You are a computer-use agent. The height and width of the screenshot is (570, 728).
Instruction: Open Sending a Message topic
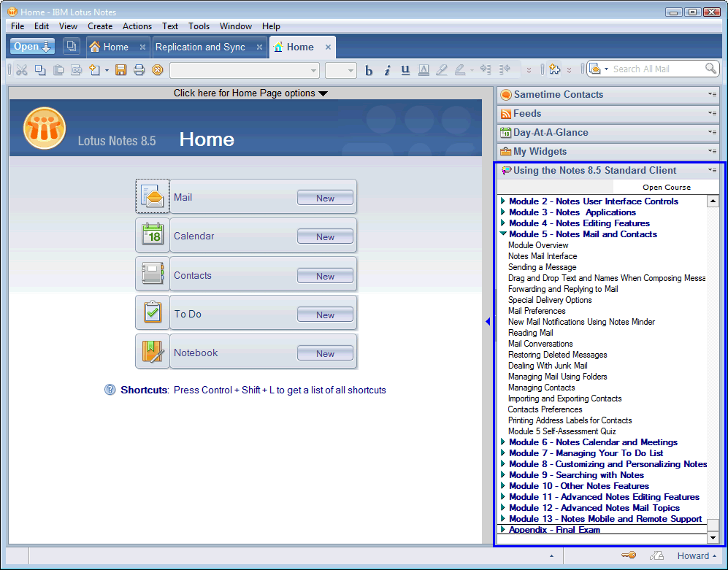coord(542,267)
